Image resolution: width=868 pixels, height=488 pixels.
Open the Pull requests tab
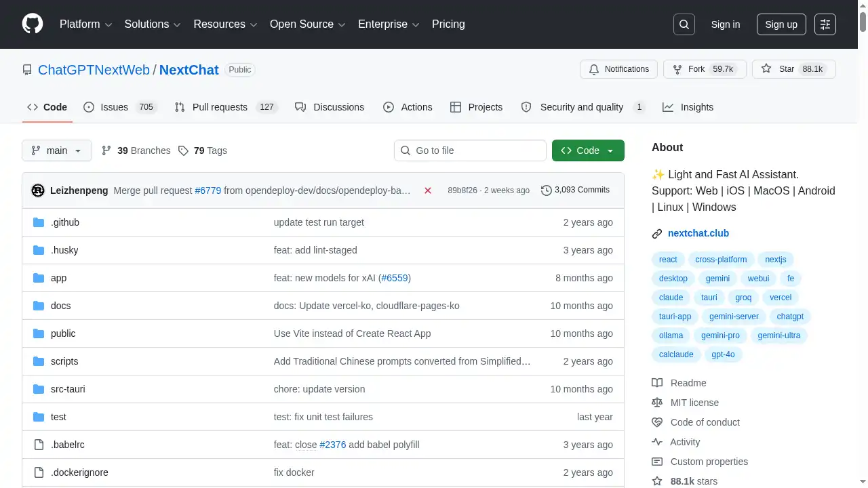click(x=226, y=107)
